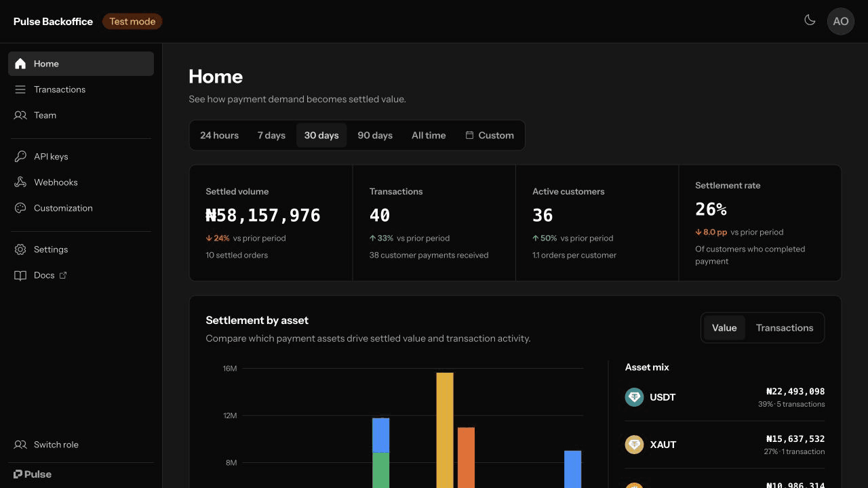The height and width of the screenshot is (488, 868).
Task: Click '39% · 5 transactions' text
Action: pyautogui.click(x=791, y=404)
